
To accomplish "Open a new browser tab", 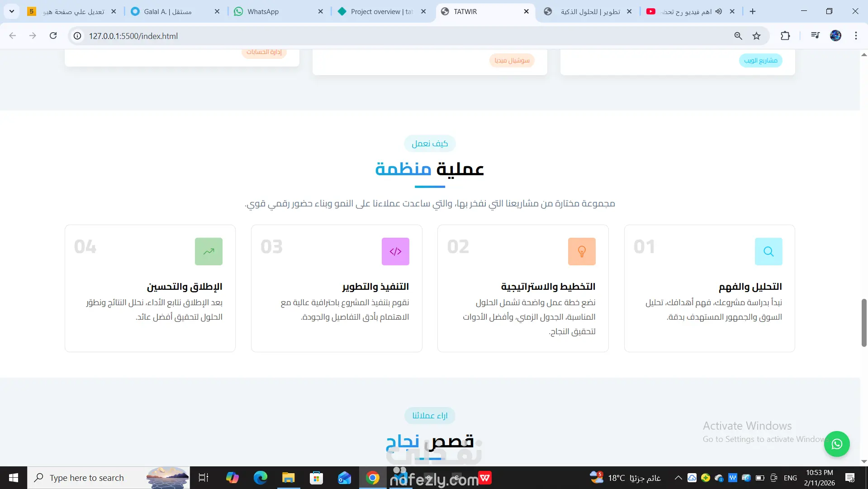I will tap(753, 11).
